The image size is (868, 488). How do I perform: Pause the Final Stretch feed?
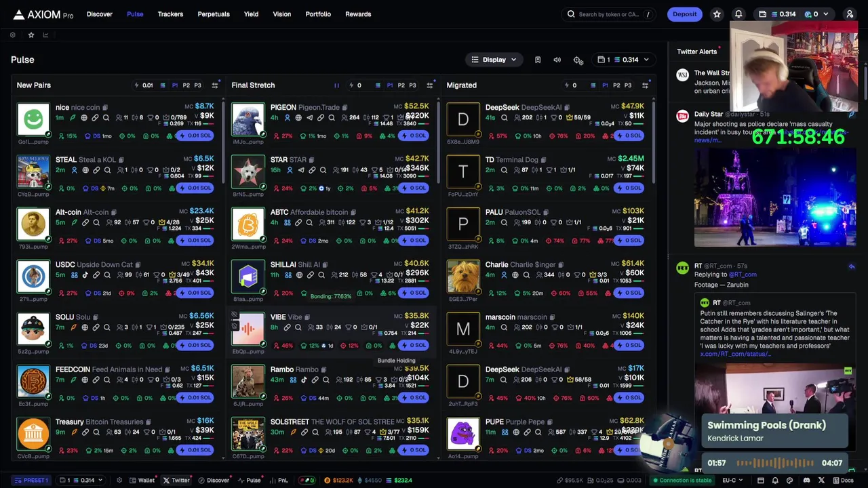pyautogui.click(x=336, y=85)
